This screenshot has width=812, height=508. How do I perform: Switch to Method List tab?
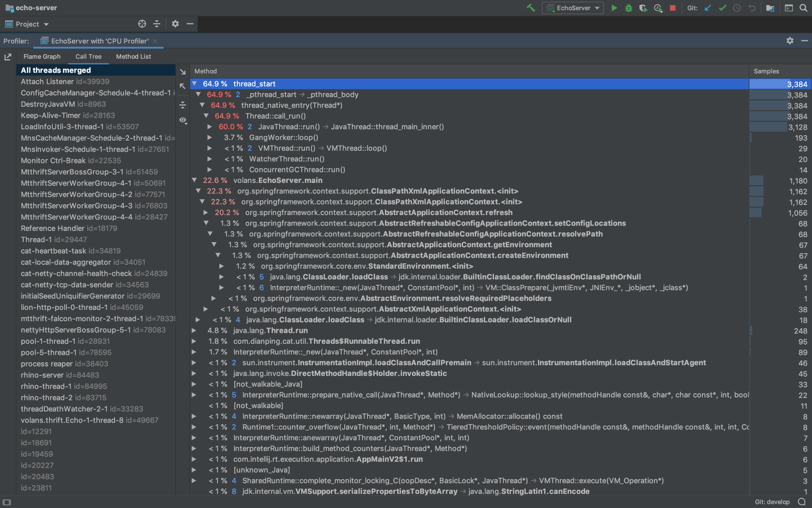tap(133, 56)
